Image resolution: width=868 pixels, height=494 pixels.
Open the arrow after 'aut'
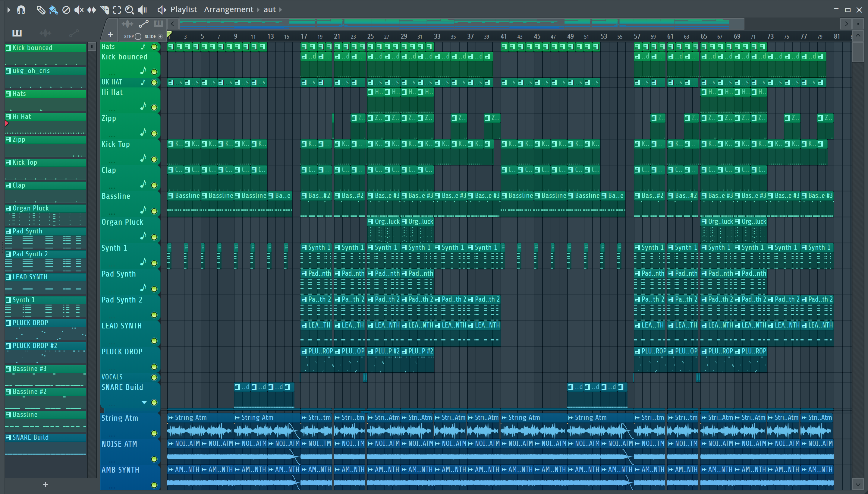(281, 10)
